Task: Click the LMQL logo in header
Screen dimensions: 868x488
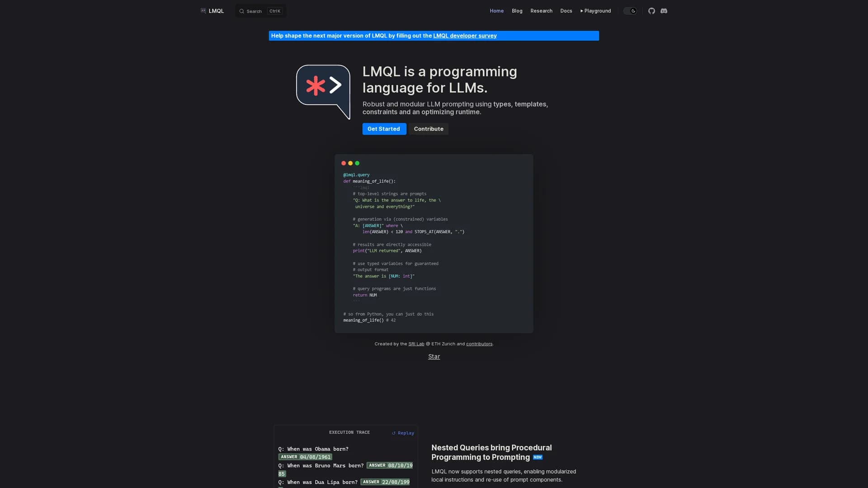Action: pyautogui.click(x=212, y=11)
